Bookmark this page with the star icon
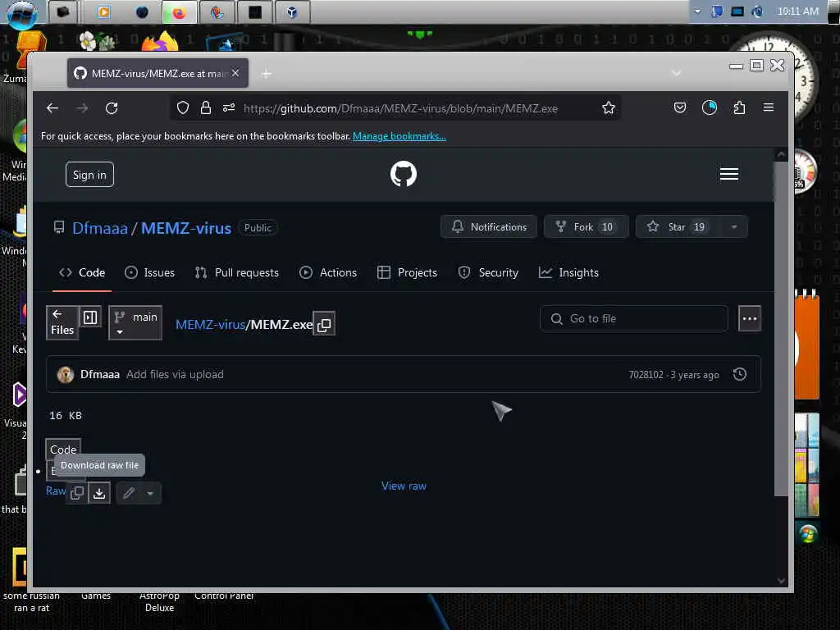This screenshot has height=630, width=840. [x=609, y=108]
